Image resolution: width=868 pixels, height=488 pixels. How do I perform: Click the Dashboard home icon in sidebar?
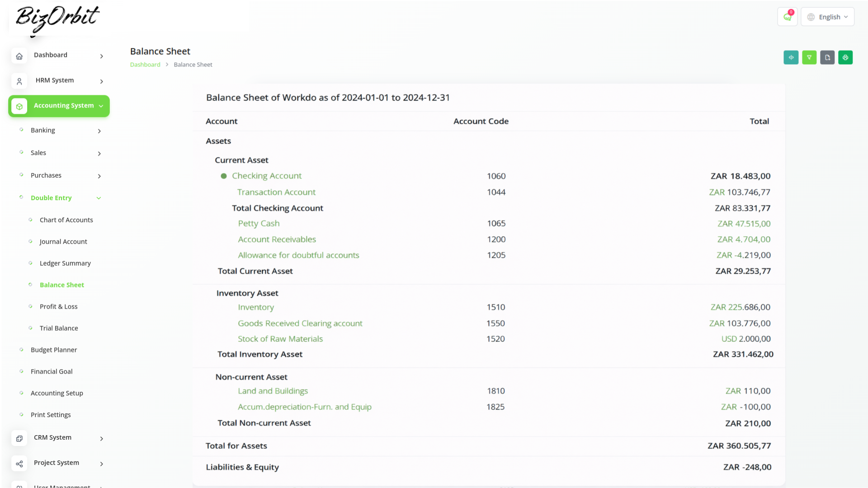19,56
